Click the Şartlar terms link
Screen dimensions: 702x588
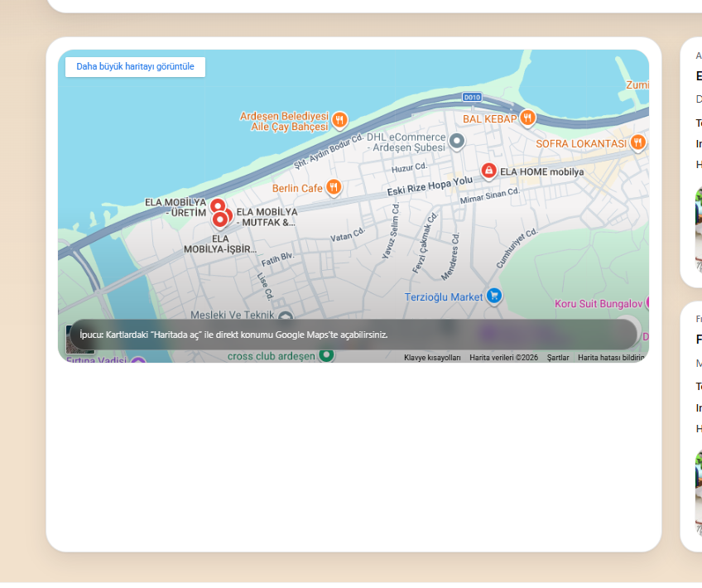click(558, 358)
